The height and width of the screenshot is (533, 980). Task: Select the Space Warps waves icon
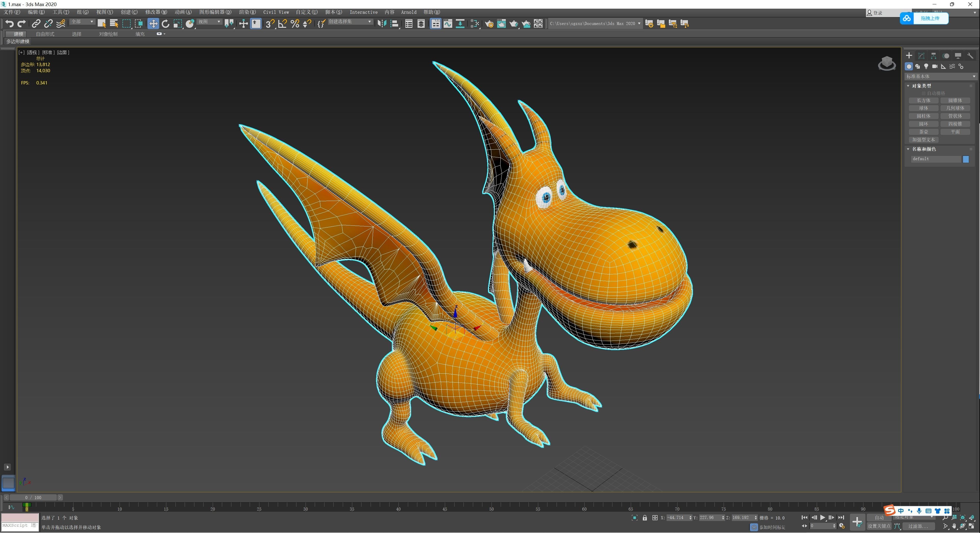[952, 66]
